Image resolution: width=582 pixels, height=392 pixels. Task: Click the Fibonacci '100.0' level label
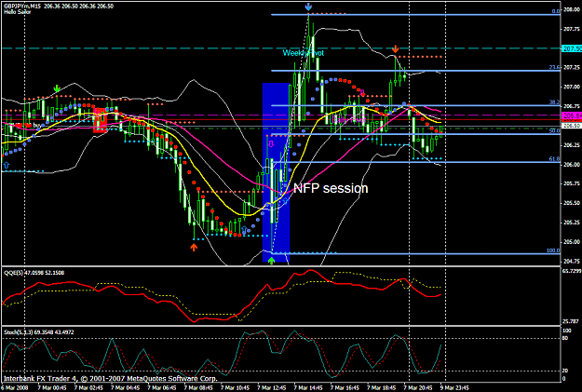[x=553, y=250]
